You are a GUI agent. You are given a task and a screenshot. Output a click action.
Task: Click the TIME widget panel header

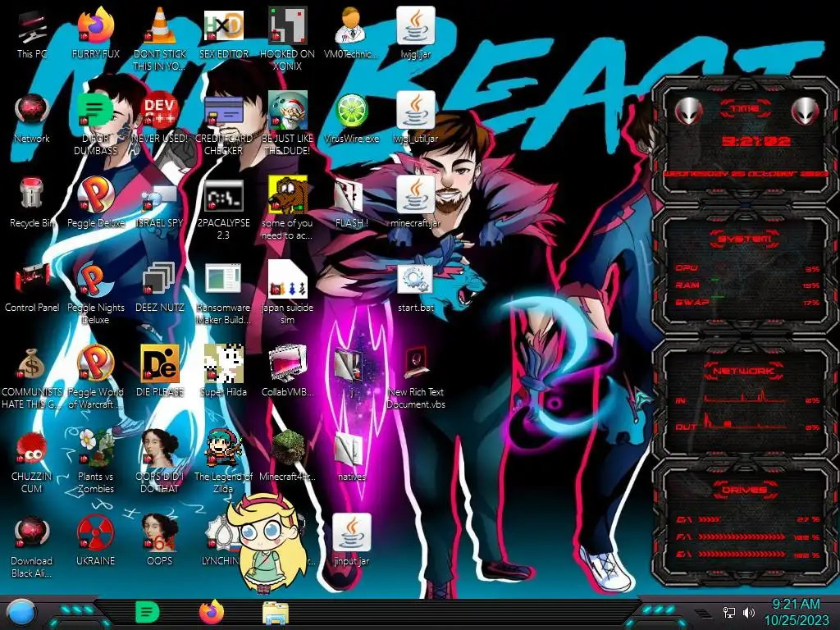tap(745, 109)
